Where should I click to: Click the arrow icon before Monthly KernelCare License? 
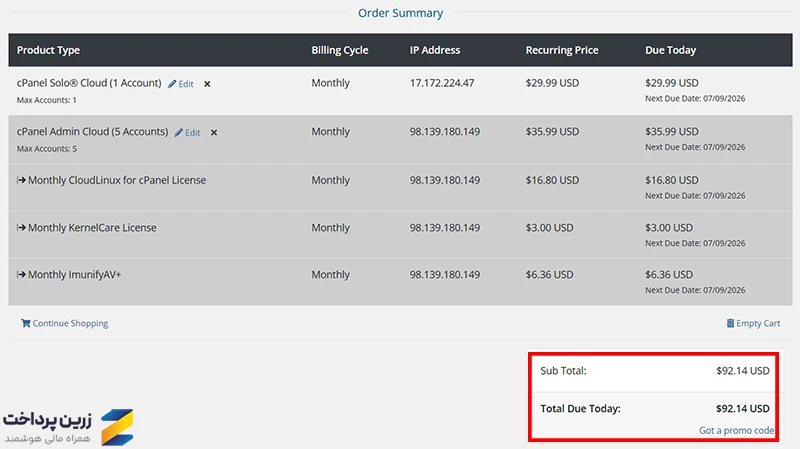pos(21,228)
